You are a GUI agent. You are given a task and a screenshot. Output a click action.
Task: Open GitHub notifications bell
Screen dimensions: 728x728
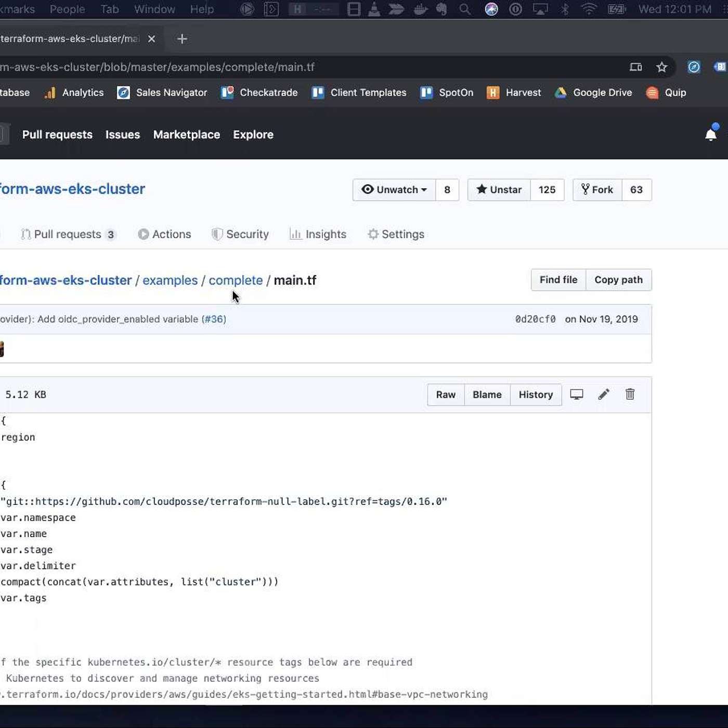coord(711,134)
